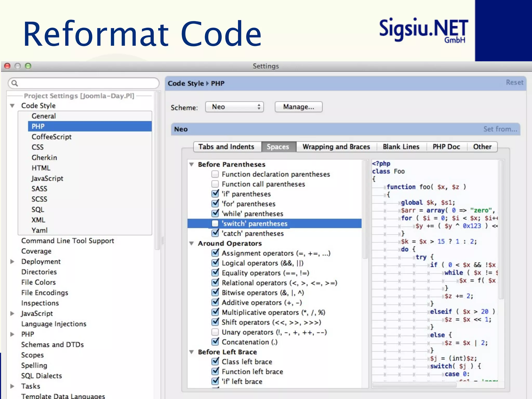The image size is (532, 399).
Task: Uncheck 'for' parentheses option
Action: tap(215, 204)
